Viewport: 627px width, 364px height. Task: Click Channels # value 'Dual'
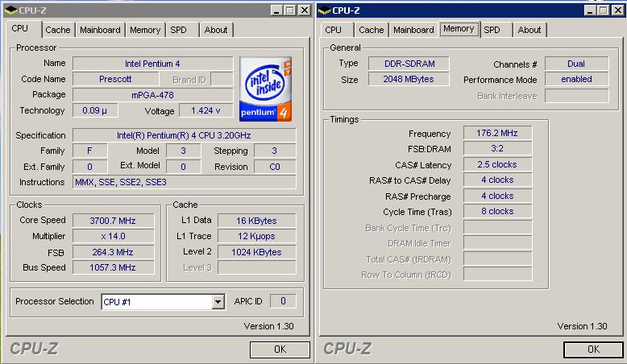tap(576, 64)
